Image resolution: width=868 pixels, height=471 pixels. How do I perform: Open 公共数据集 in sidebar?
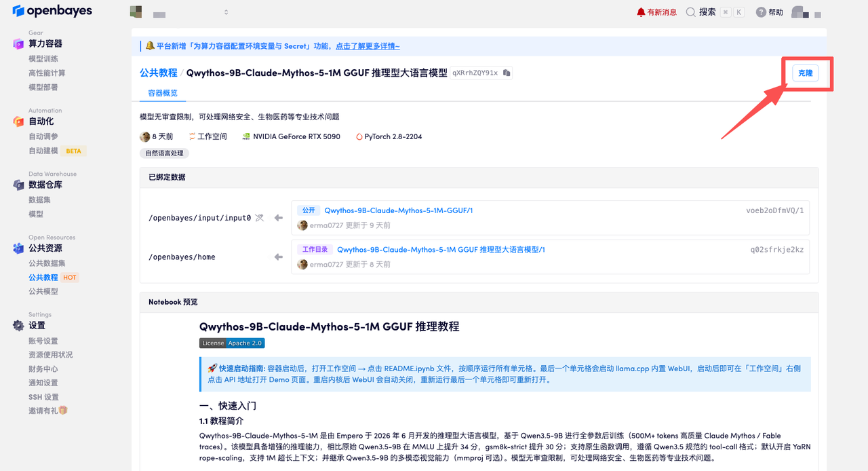[47, 263]
